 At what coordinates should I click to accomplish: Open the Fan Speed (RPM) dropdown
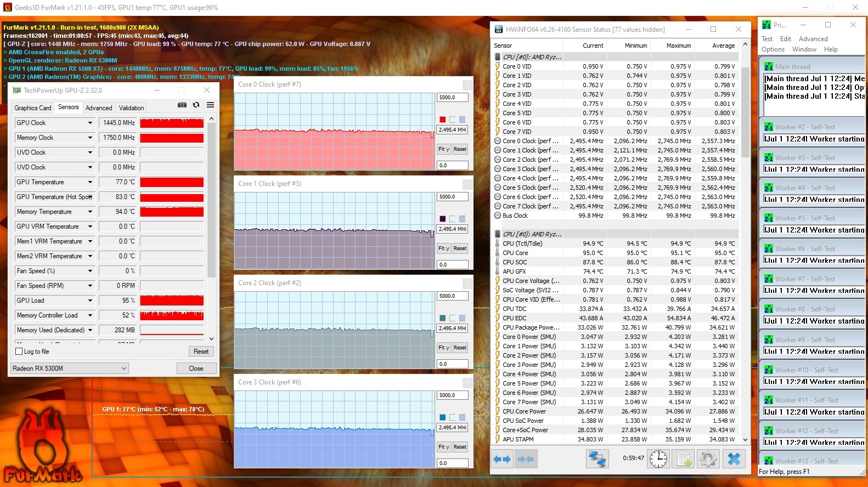point(90,286)
